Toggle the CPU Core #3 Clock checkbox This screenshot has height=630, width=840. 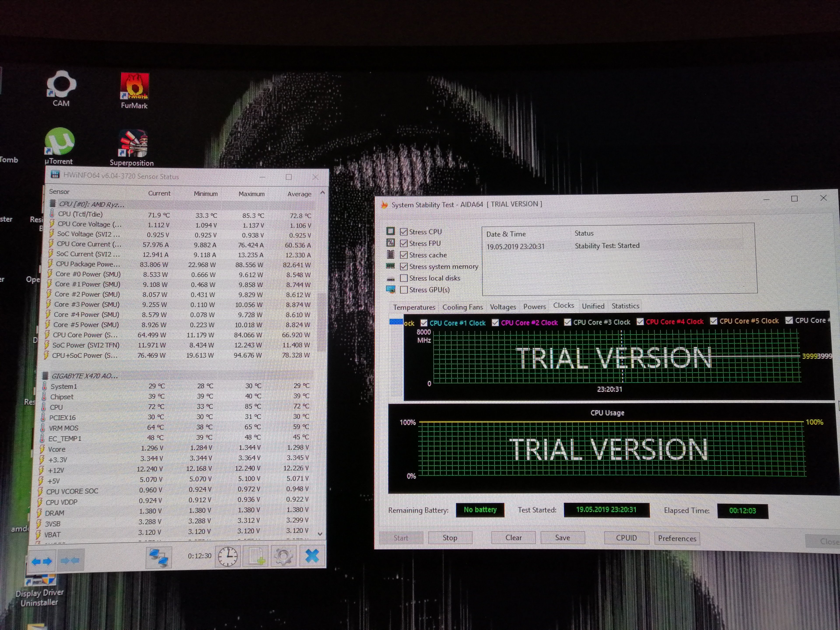click(567, 322)
